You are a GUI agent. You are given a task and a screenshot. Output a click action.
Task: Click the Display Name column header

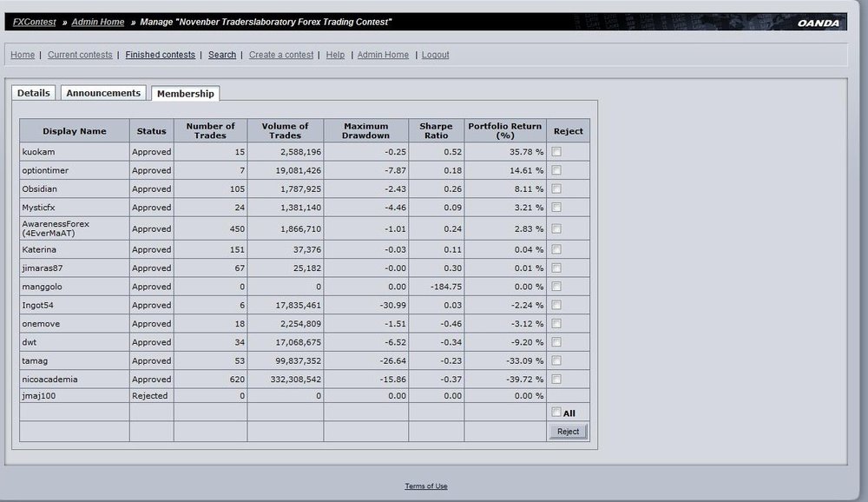click(x=74, y=131)
